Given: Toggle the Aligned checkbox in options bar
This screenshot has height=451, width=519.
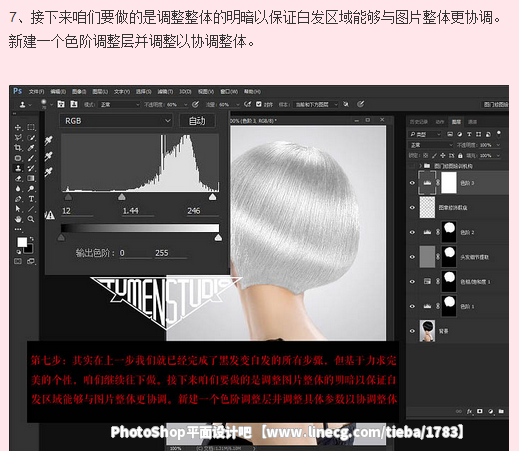Looking at the screenshot, I should click(259, 104).
